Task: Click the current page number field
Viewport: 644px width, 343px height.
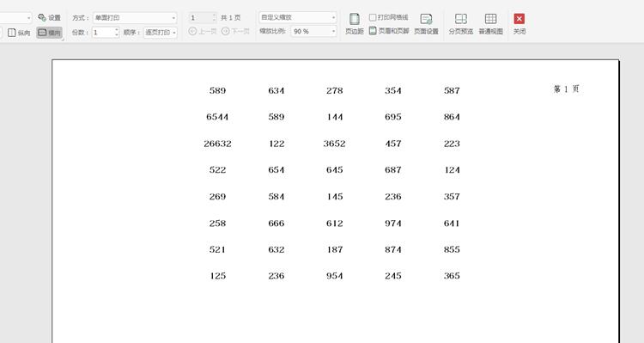Action: pyautogui.click(x=200, y=18)
